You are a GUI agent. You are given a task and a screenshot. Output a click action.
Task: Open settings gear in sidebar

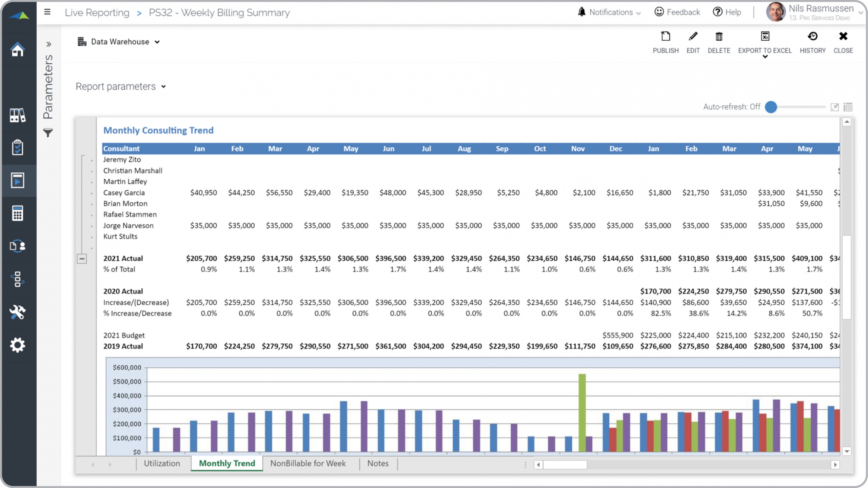pyautogui.click(x=18, y=345)
